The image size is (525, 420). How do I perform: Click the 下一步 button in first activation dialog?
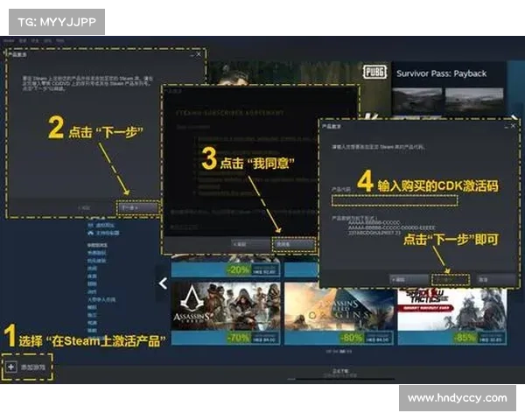pyautogui.click(x=137, y=208)
